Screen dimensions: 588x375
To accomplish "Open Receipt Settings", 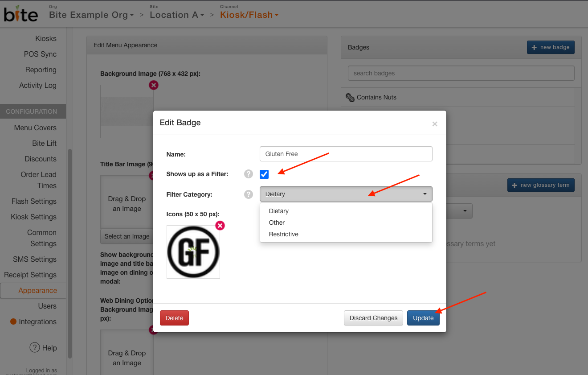I will [30, 275].
